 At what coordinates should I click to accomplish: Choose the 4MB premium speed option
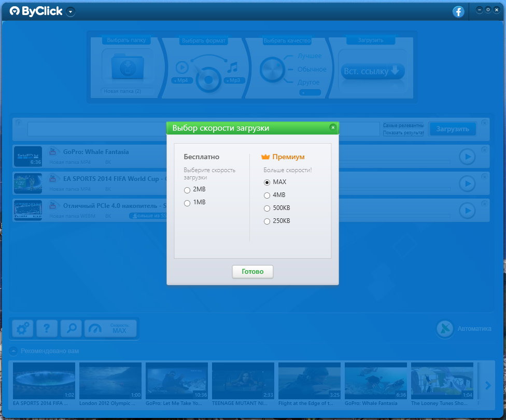click(x=267, y=195)
